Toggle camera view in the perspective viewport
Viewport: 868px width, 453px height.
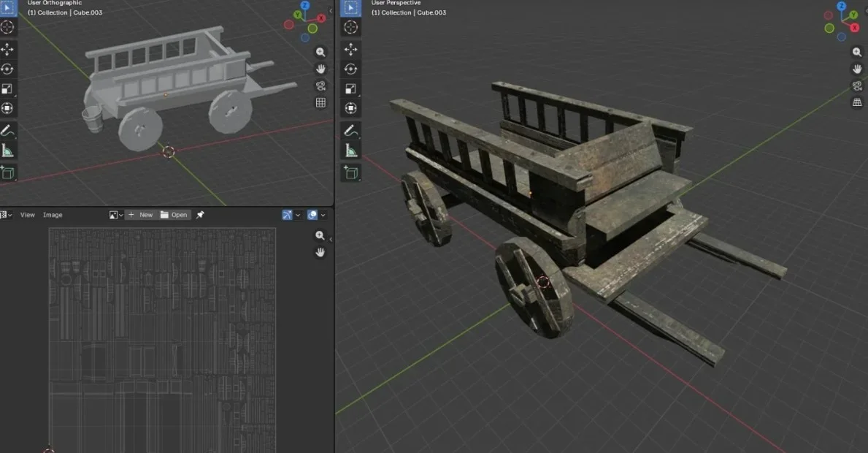857,85
